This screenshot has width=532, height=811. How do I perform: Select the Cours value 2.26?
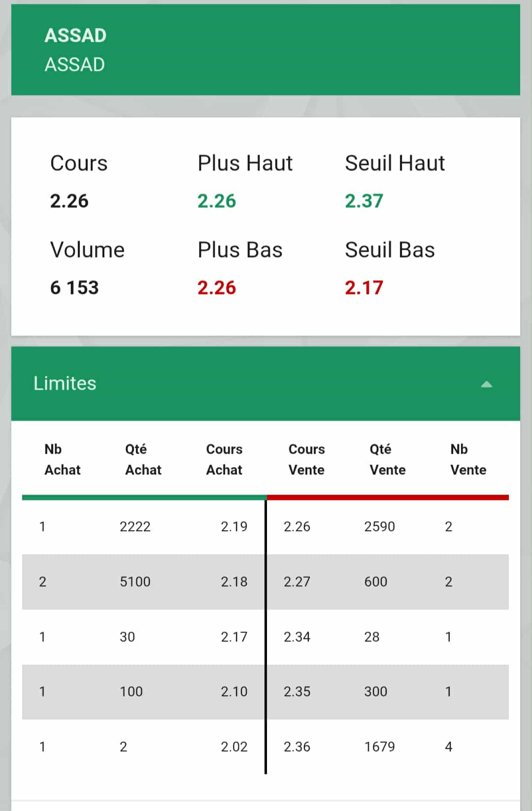point(69,201)
